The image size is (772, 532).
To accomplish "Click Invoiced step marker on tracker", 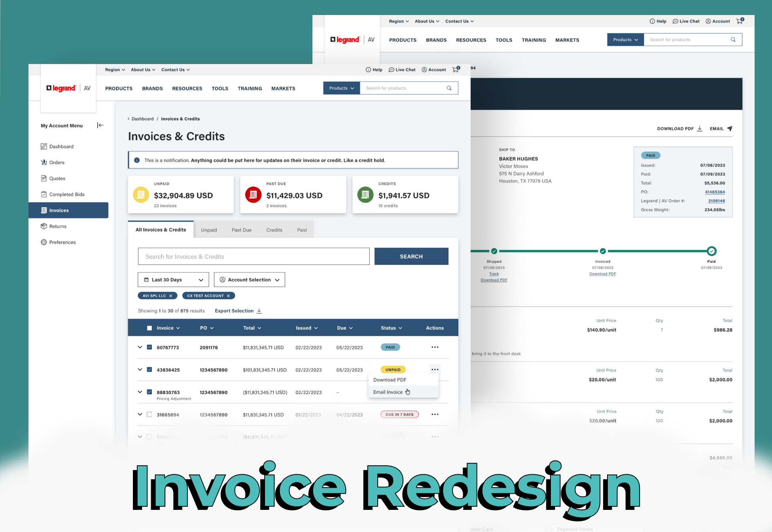I will pyautogui.click(x=603, y=251).
